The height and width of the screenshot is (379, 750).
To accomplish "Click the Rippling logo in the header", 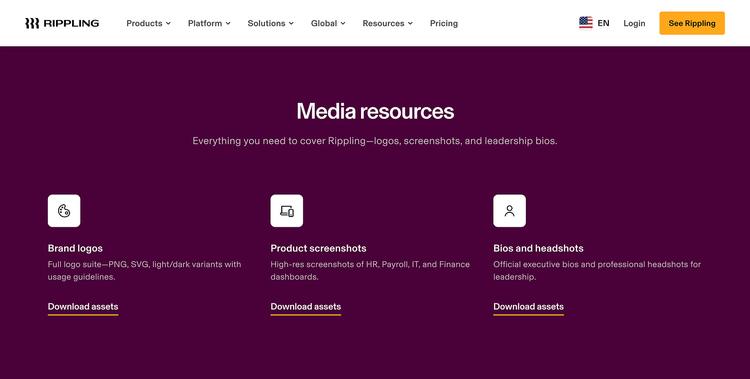I will (x=62, y=23).
